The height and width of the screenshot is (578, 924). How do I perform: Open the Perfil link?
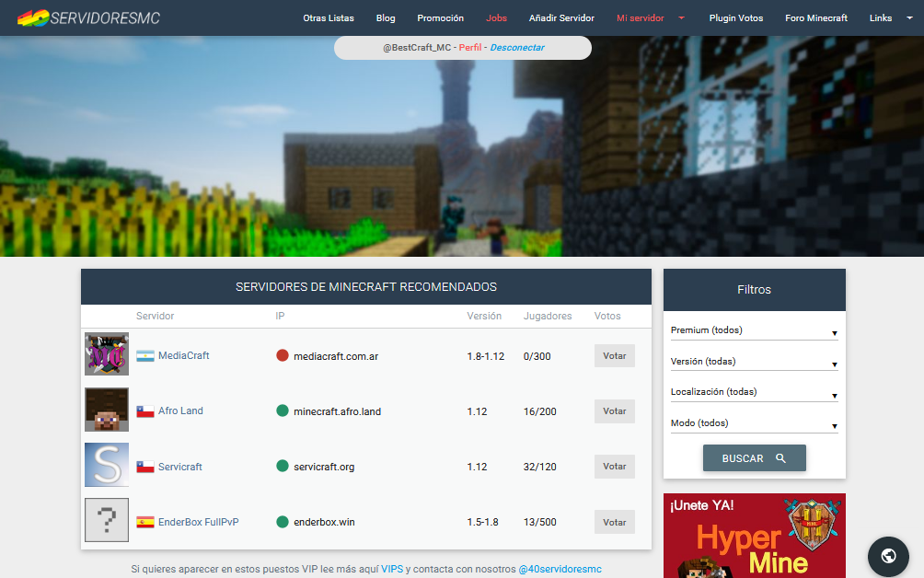click(x=470, y=48)
